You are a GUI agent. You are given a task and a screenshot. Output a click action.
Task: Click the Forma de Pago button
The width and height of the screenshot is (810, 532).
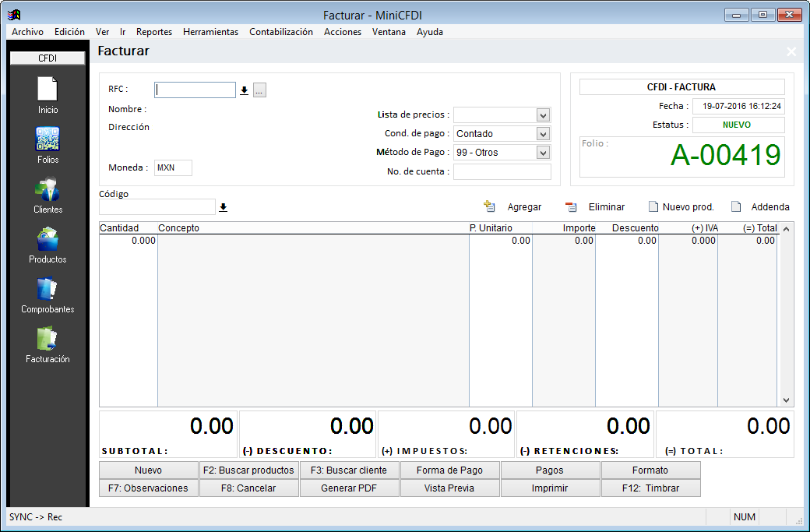(x=449, y=470)
